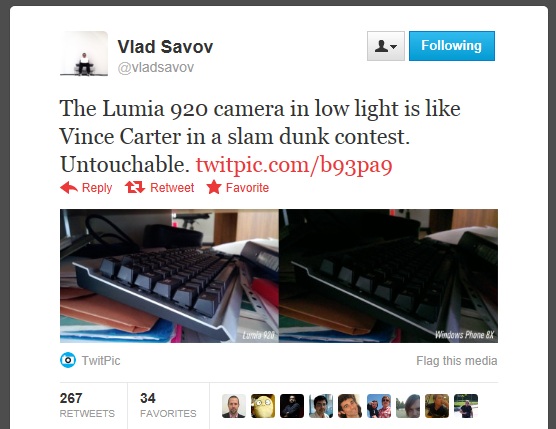
Task: Click the TwitPic source text label
Action: coord(101,361)
